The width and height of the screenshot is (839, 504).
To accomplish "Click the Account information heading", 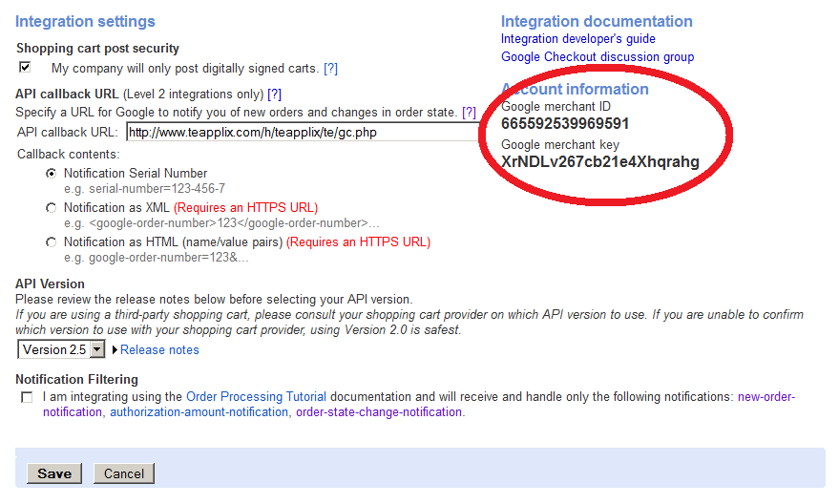I will tap(575, 90).
